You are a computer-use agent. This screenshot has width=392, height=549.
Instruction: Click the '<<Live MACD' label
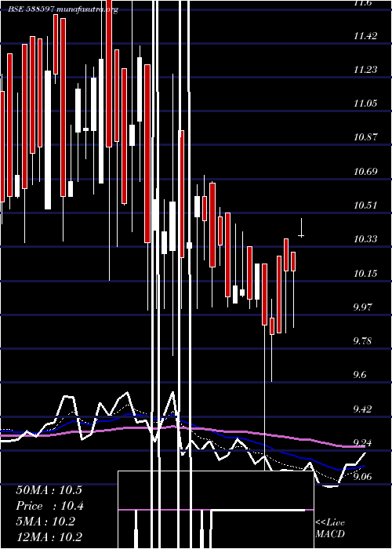(x=330, y=529)
